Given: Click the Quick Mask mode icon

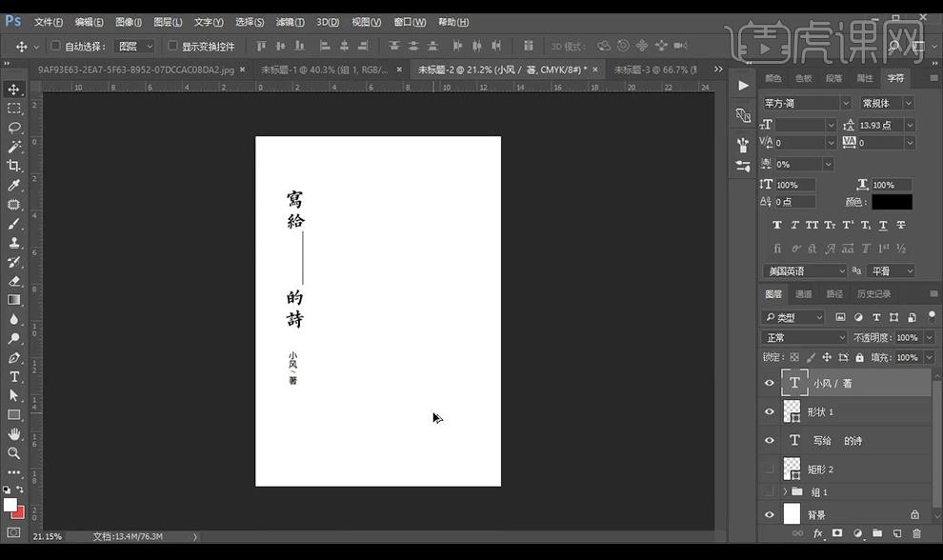Looking at the screenshot, I should click(x=13, y=533).
